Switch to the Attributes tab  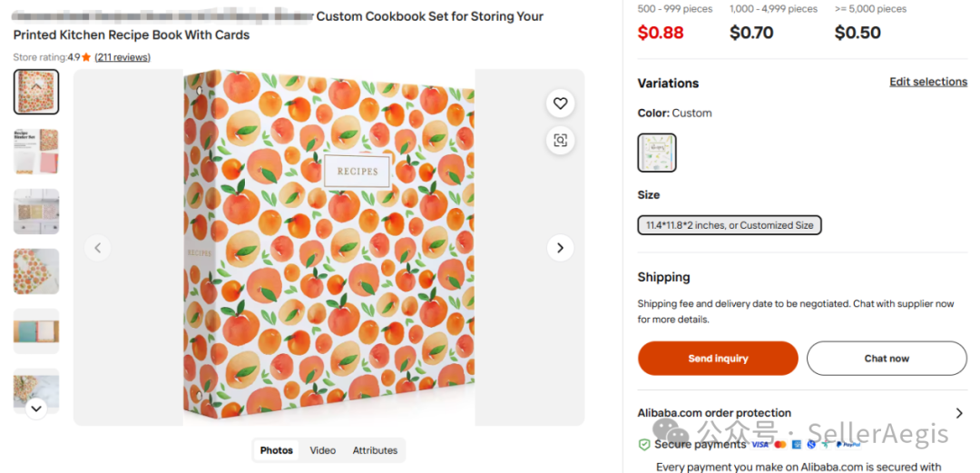tap(375, 450)
